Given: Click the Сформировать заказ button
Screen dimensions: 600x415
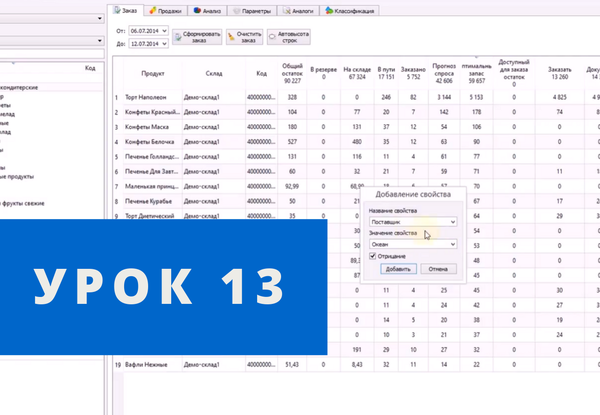Looking at the screenshot, I should click(197, 37).
